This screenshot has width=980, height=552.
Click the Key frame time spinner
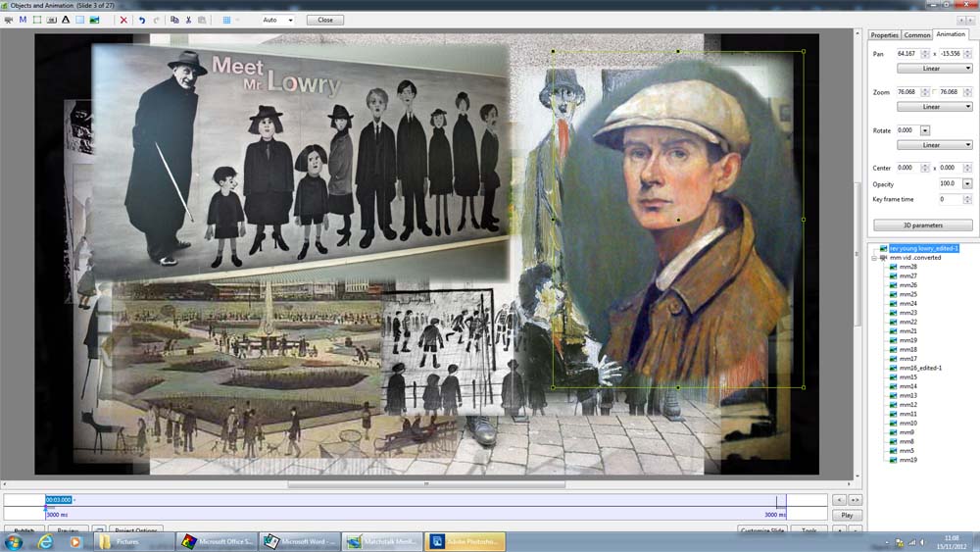(967, 199)
